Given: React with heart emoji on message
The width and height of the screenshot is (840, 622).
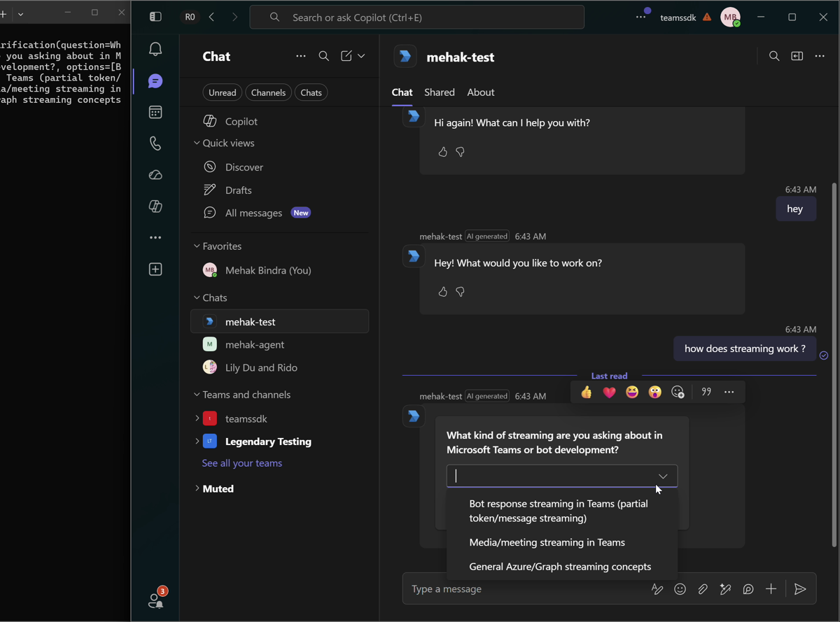Looking at the screenshot, I should click(609, 393).
